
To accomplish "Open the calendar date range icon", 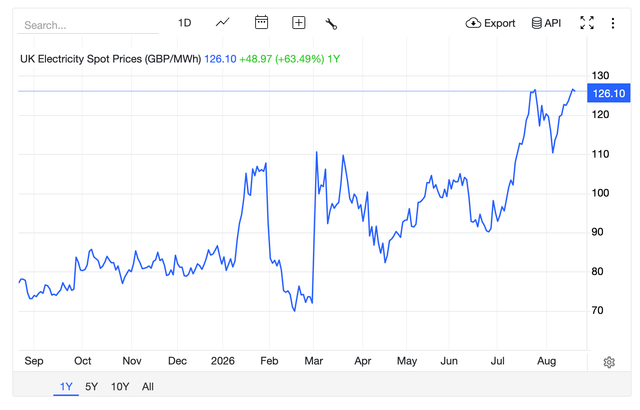I will click(261, 22).
